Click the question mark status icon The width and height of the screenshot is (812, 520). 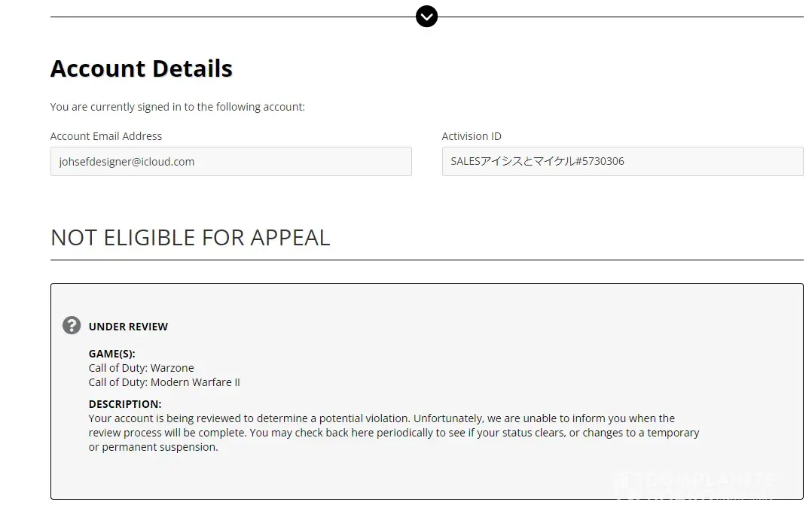tap(72, 325)
